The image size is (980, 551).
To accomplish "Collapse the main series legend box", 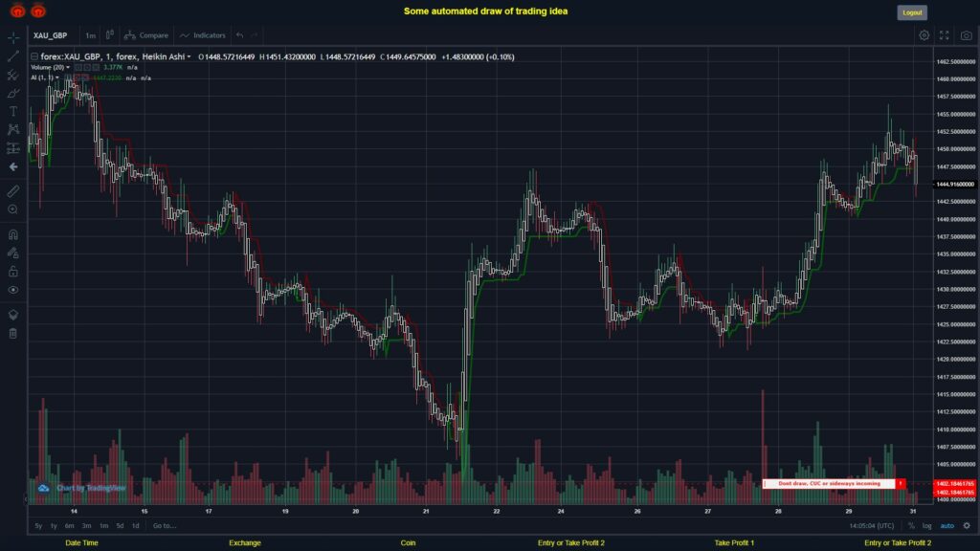I will 34,56.
